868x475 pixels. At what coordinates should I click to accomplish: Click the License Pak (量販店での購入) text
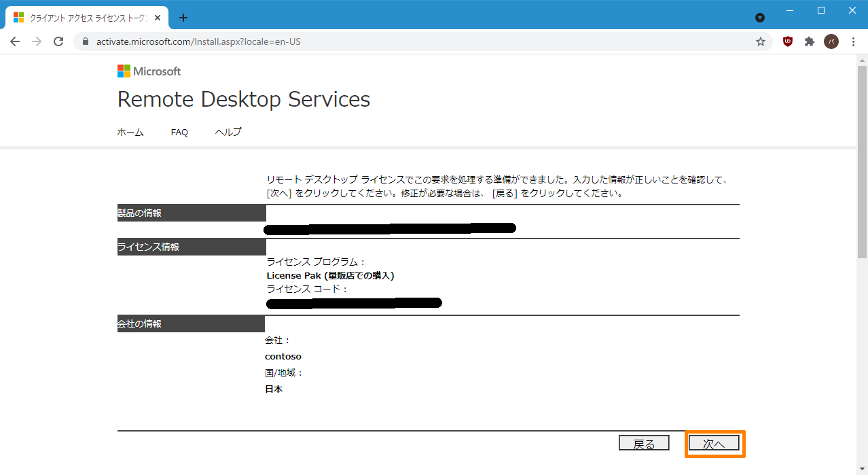point(330,276)
